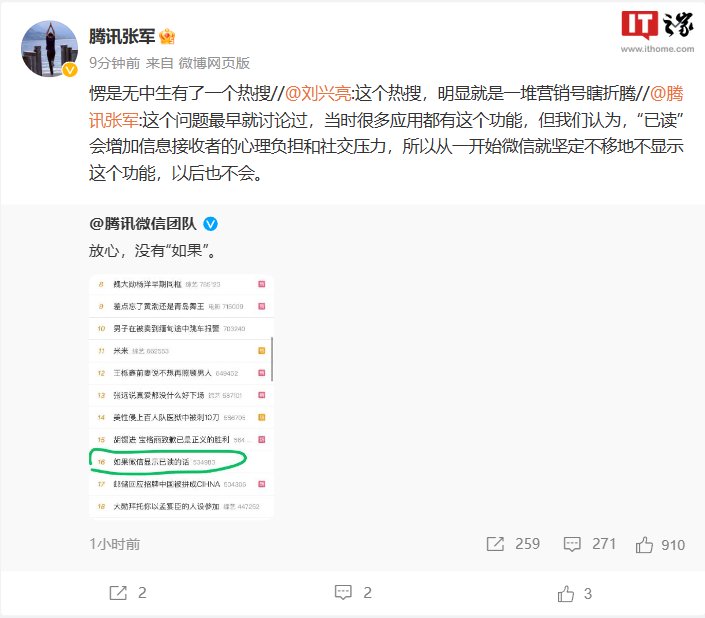
Task: Open 腾讯张军's profile avatar
Action: 49,49
